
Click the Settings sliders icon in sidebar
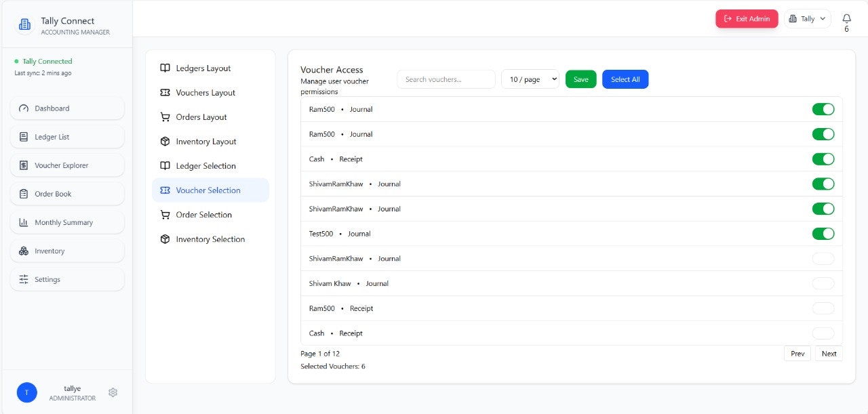tap(24, 279)
